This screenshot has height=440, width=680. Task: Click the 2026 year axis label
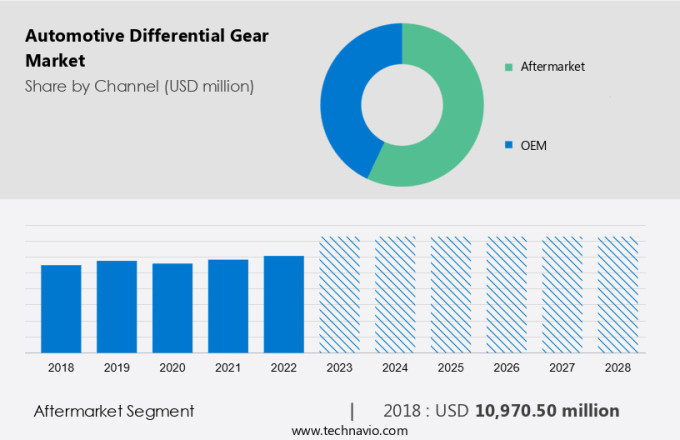coord(506,368)
